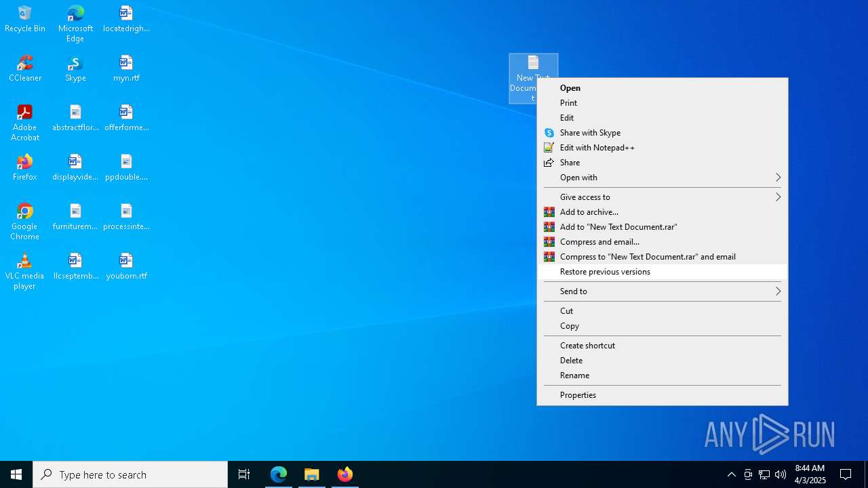The height and width of the screenshot is (488, 868).
Task: Select the CCleaner desktop shortcut
Action: click(25, 68)
